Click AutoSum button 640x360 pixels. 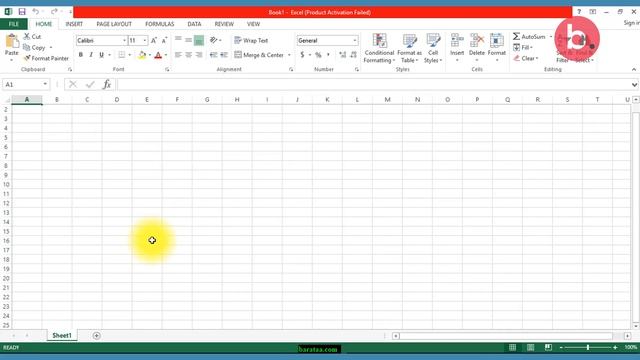tap(529, 36)
